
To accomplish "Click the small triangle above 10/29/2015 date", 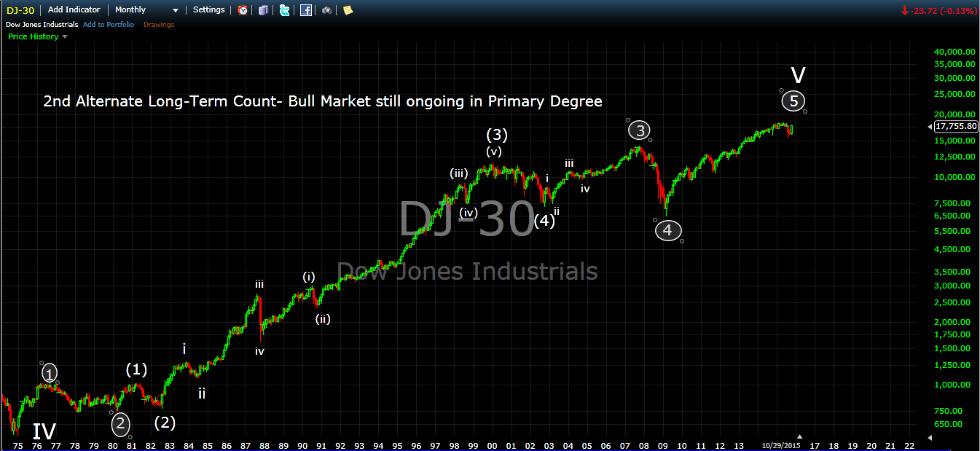I will click(x=799, y=436).
